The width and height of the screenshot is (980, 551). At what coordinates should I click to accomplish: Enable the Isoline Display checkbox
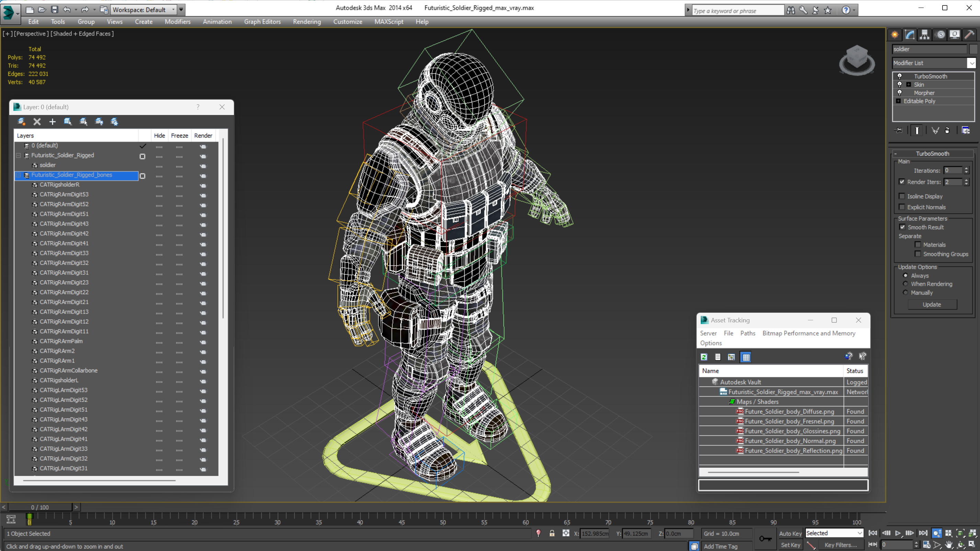click(902, 196)
